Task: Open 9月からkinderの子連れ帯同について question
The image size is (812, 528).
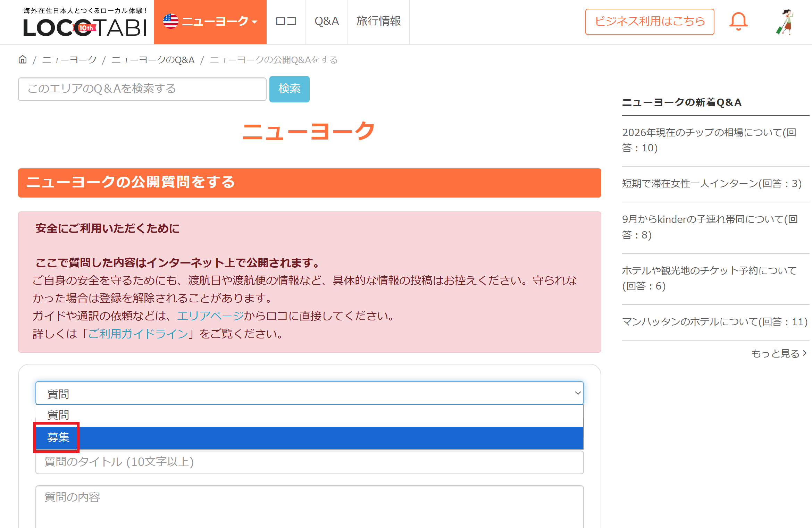Action: [710, 227]
